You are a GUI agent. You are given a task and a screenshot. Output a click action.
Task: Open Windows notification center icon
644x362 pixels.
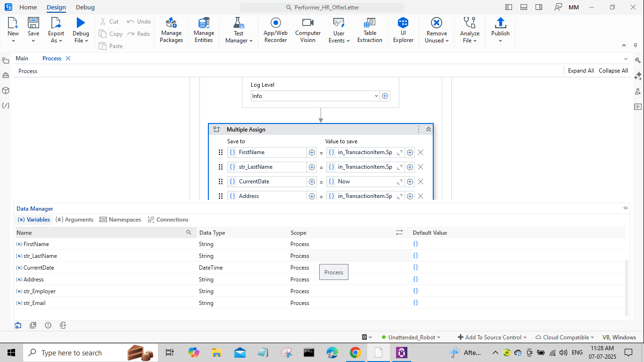point(628,353)
